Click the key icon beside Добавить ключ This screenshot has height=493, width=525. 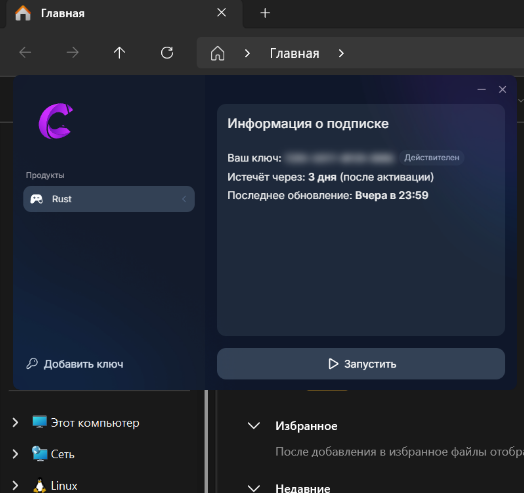[32, 364]
